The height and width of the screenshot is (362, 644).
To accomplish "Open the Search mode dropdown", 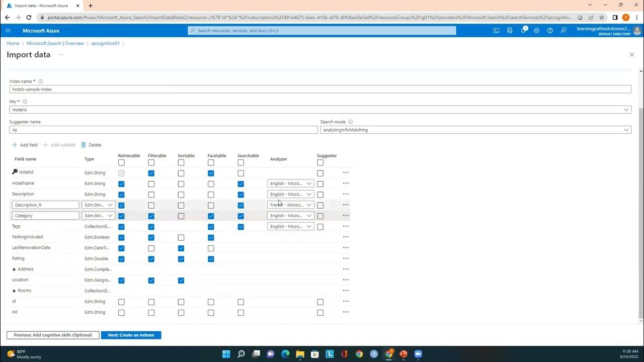I will [x=475, y=130].
